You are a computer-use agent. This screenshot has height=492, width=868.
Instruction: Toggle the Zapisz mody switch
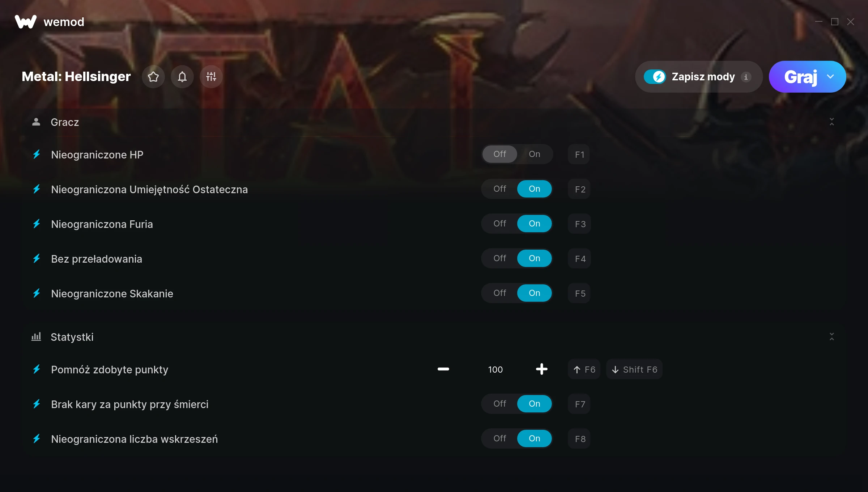[x=655, y=77]
